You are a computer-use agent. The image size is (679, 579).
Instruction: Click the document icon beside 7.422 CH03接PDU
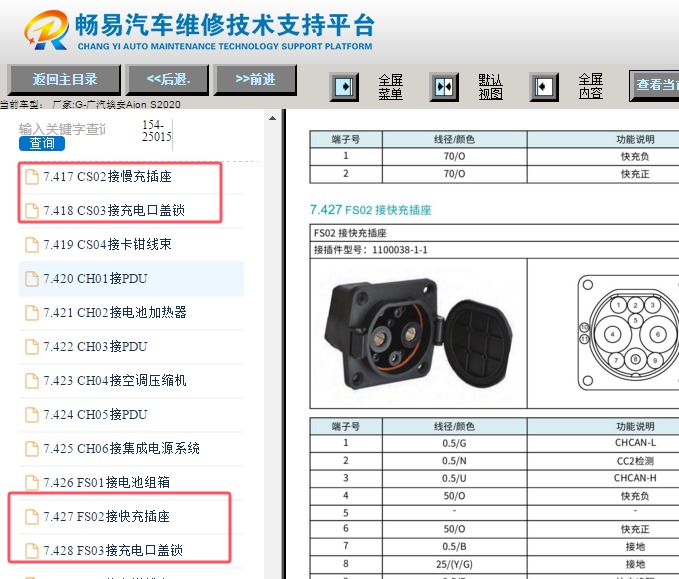(x=32, y=347)
